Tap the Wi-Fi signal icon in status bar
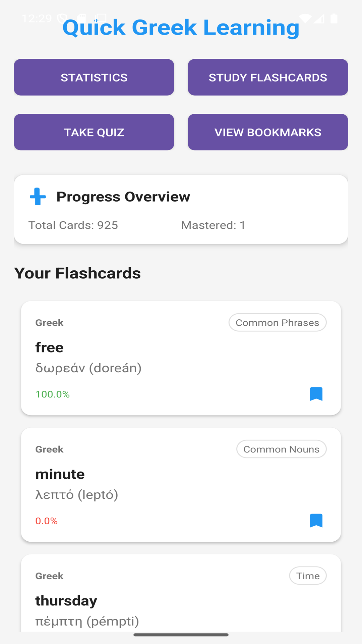The height and width of the screenshot is (644, 362). 305,18
